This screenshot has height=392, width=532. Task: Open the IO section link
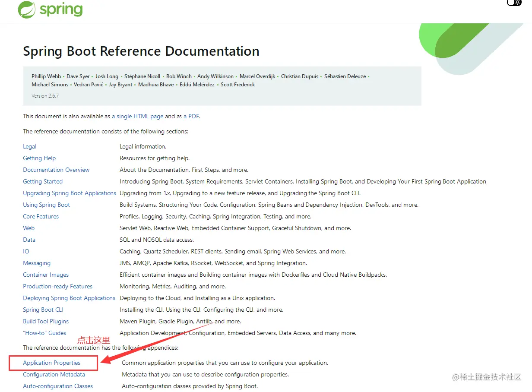click(26, 252)
